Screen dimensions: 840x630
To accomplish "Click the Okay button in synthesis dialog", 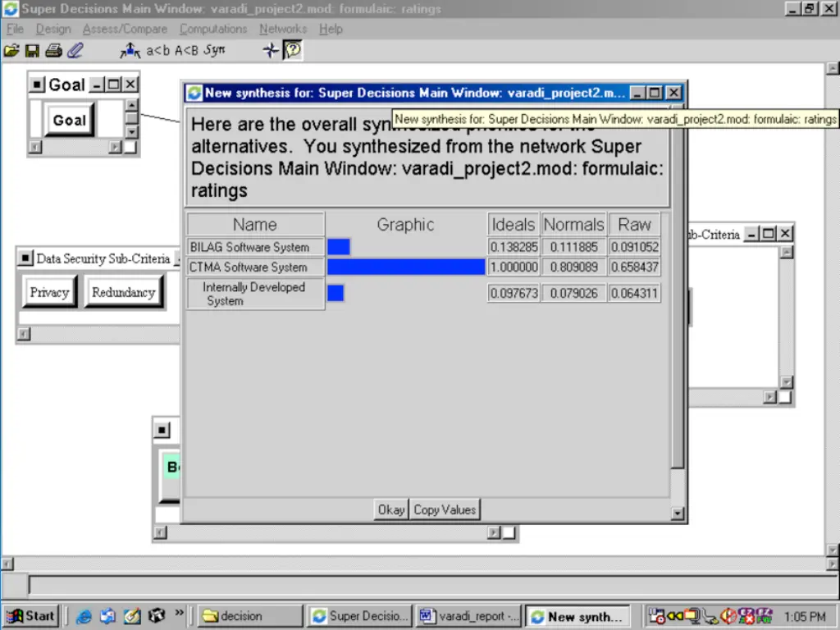I will (x=391, y=509).
